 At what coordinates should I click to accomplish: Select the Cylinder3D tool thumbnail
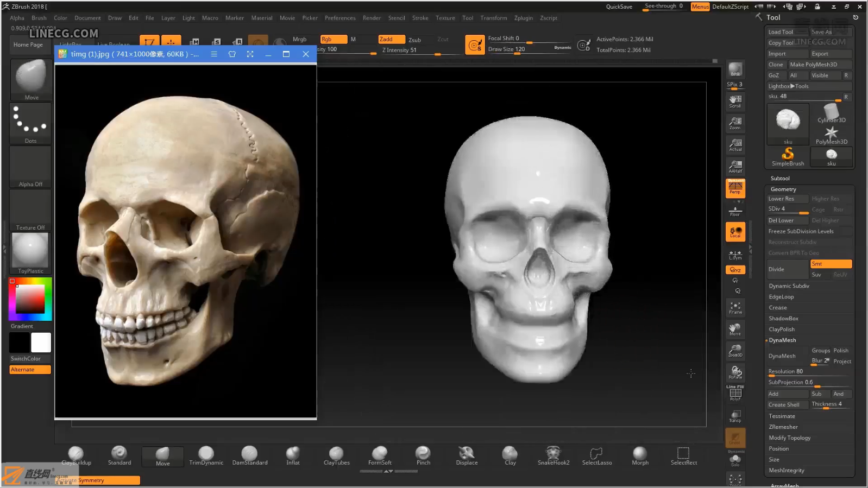(831, 113)
